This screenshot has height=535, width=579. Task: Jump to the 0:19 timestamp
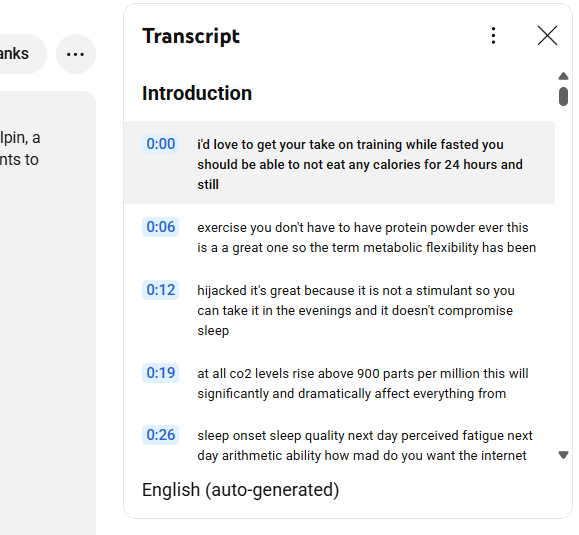point(161,373)
